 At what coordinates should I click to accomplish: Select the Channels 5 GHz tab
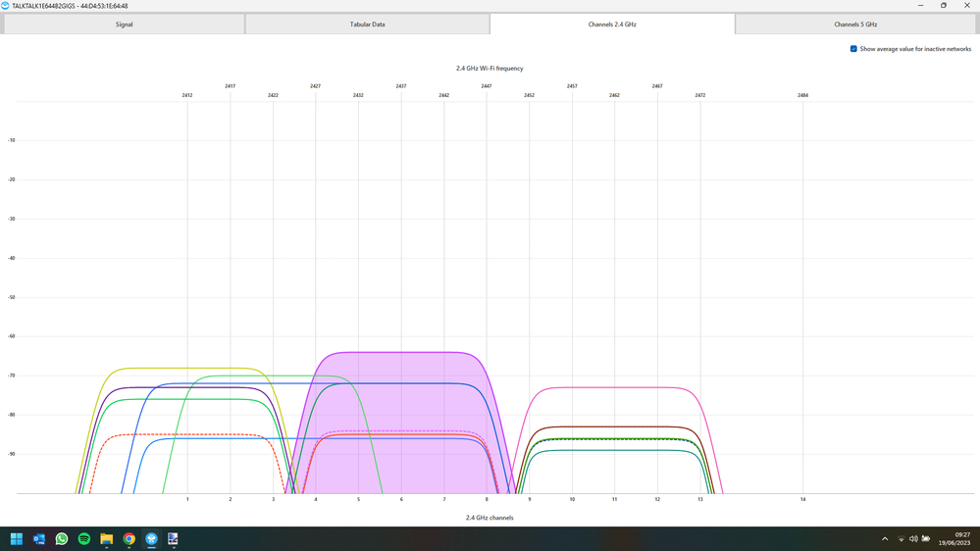coord(855,25)
